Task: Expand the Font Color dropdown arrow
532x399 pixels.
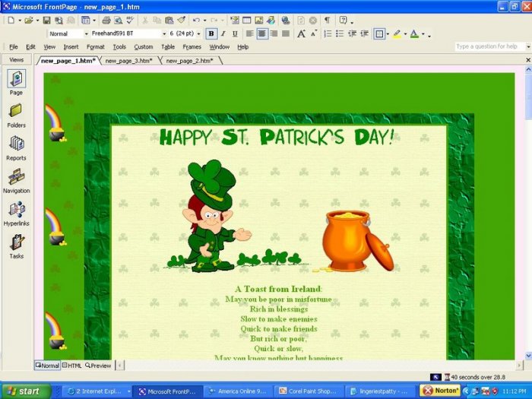Action: click(x=423, y=33)
